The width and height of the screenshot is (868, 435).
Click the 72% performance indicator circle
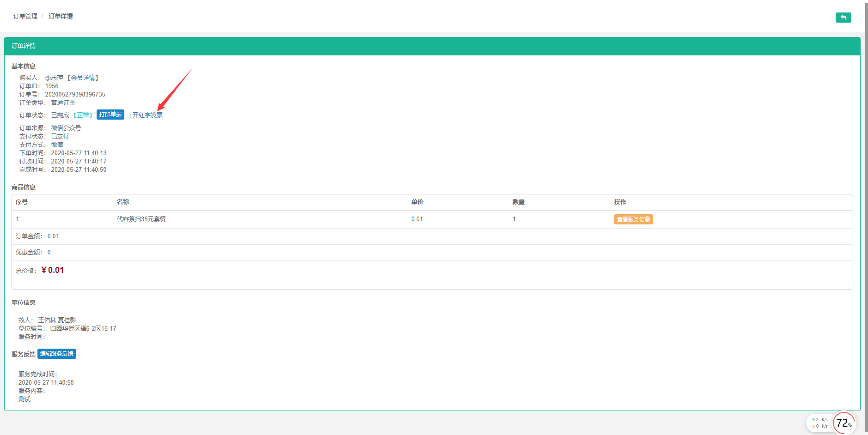[x=844, y=423]
